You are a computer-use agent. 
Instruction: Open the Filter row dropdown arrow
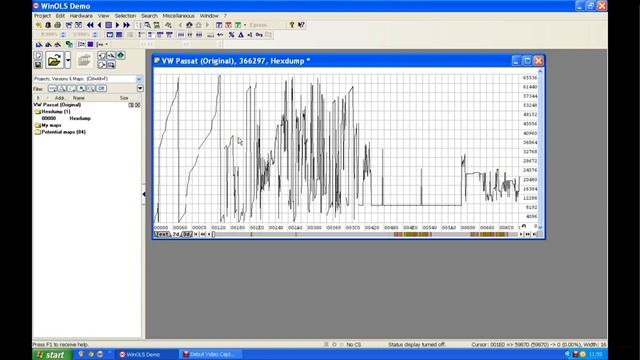tap(140, 88)
